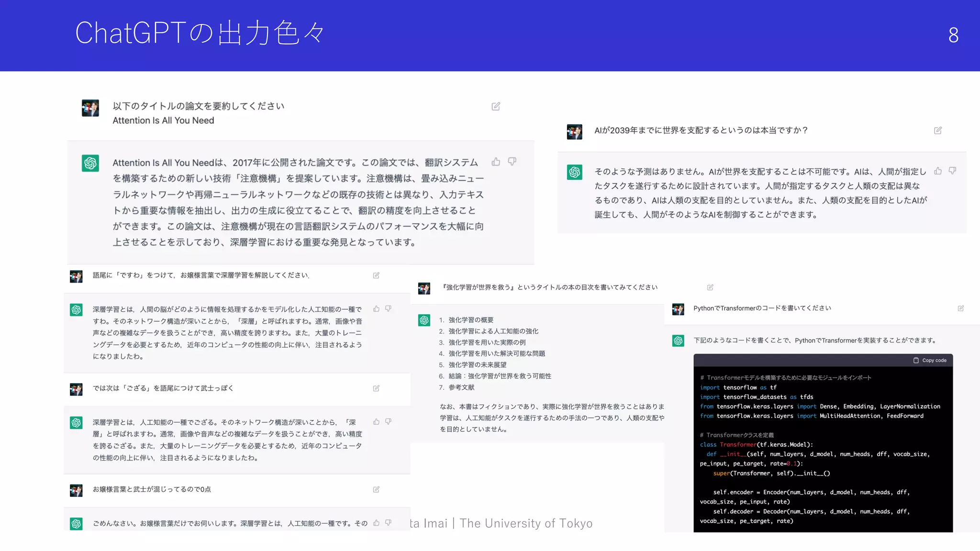Click ChatGPT logo beside the 'でござる' reply
The height and width of the screenshot is (551, 980).
76,423
